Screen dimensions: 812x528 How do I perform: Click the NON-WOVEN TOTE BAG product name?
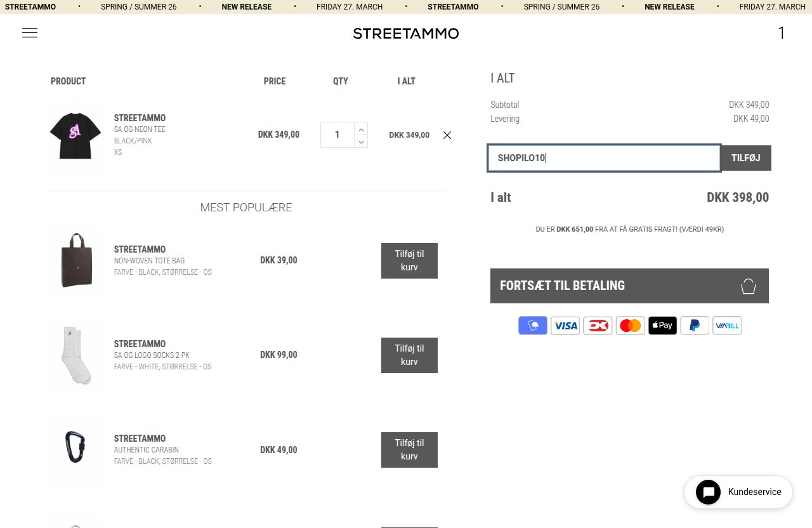149,261
